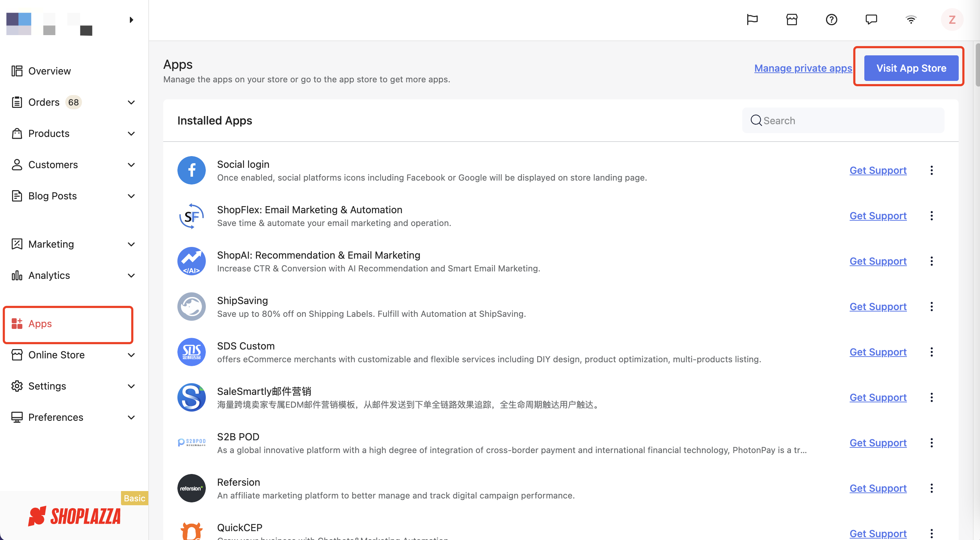
Task: Expand the Products menu chevron
Action: [x=131, y=133]
